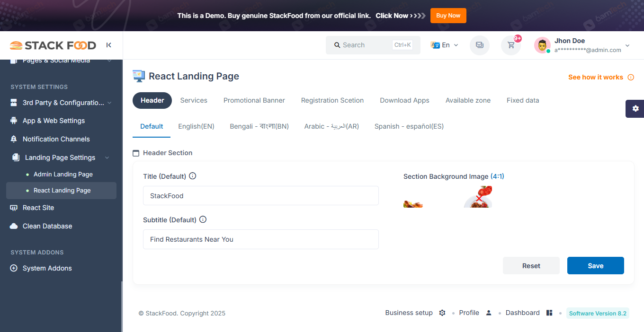Screen dimensions: 644x332
Task: Select React Landing Page in sidebar
Action: click(62, 191)
